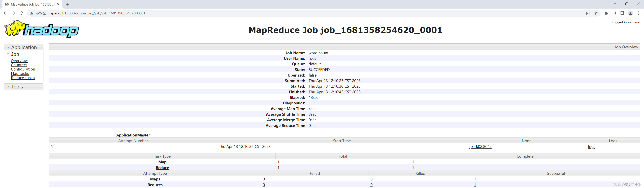Bookmark this page with the star icon
644x188 pixels.
596,13
